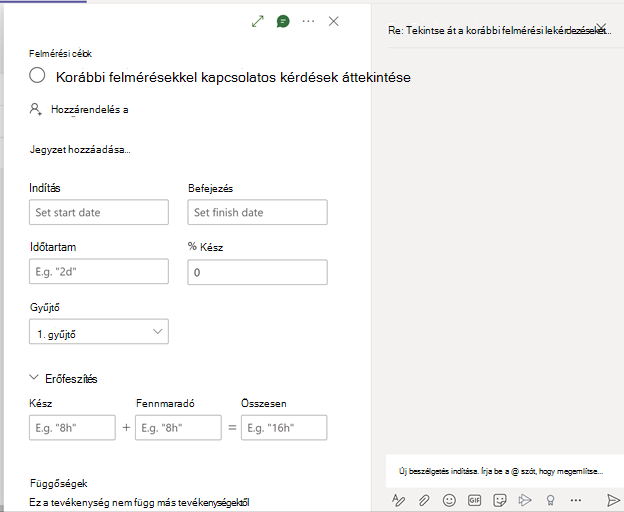Expand task details to full view
624x512 pixels.
coord(258,21)
